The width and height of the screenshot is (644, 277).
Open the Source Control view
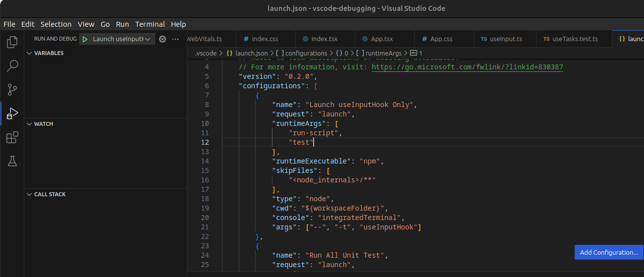[x=12, y=90]
